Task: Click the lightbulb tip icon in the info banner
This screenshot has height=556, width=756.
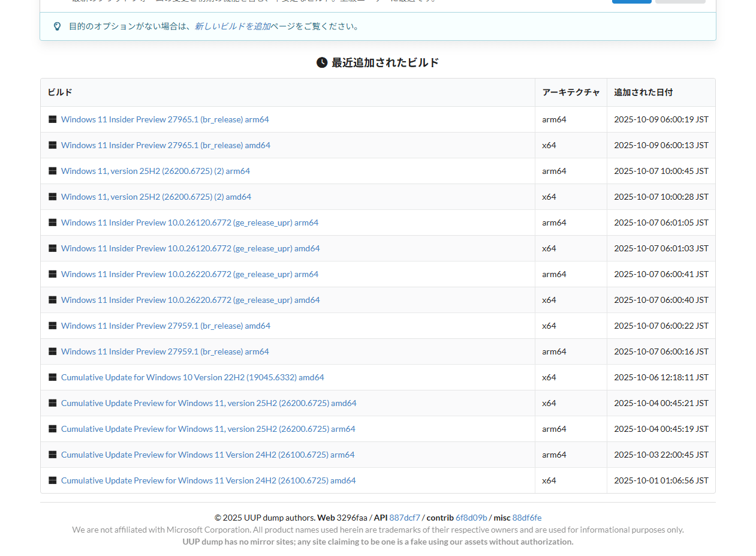Action: tap(57, 26)
